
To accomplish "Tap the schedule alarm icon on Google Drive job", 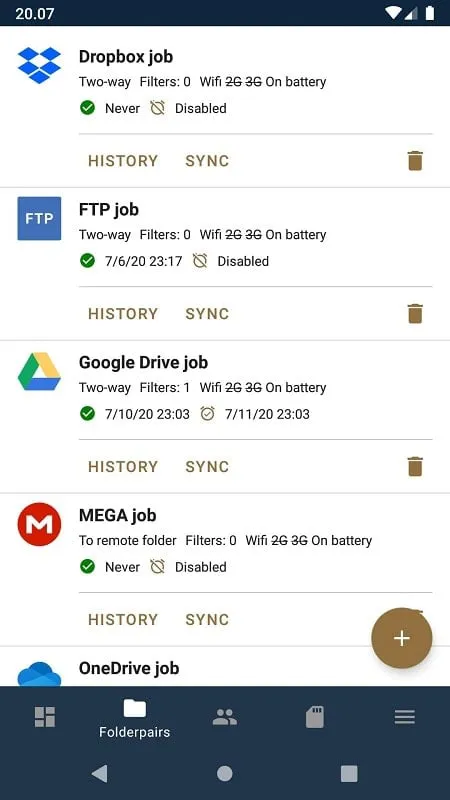I will pos(207,414).
